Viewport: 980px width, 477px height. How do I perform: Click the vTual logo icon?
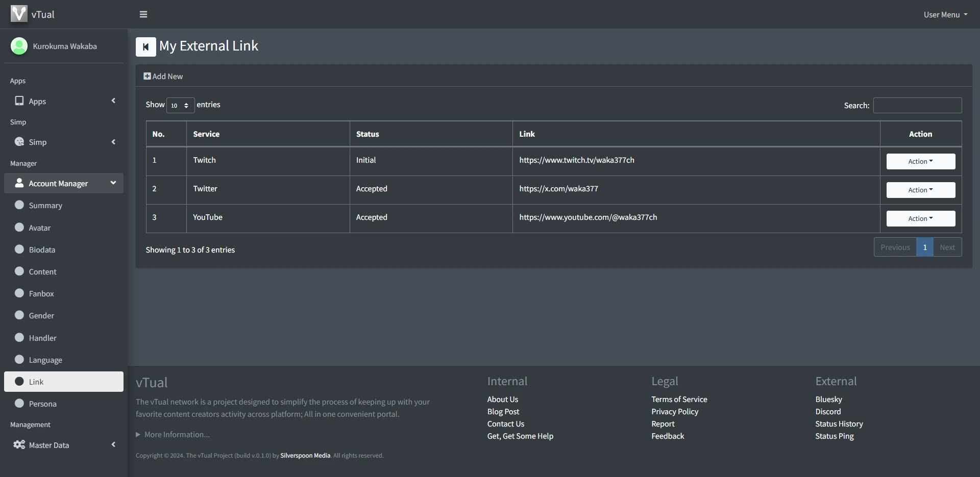click(19, 14)
